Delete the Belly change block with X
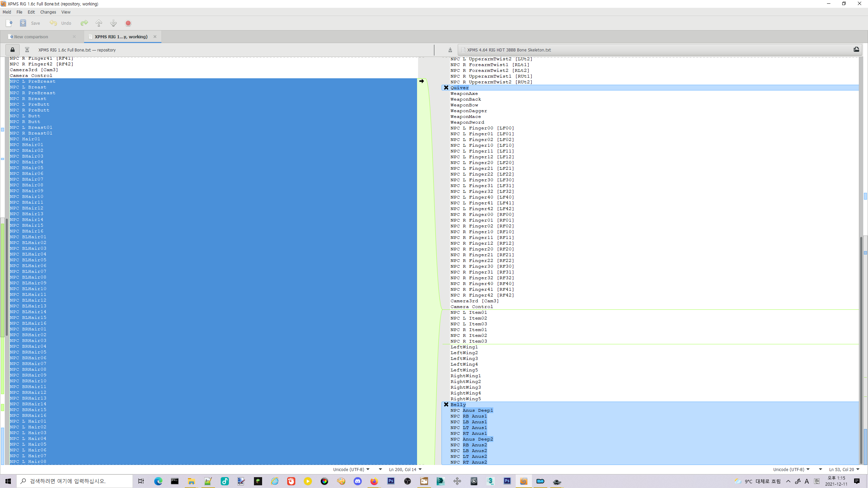The image size is (868, 488). [446, 405]
